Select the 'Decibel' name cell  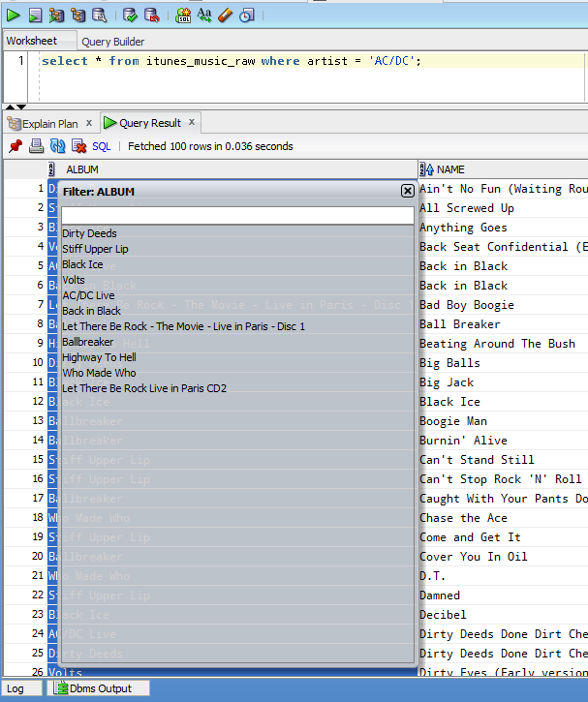coord(503,615)
